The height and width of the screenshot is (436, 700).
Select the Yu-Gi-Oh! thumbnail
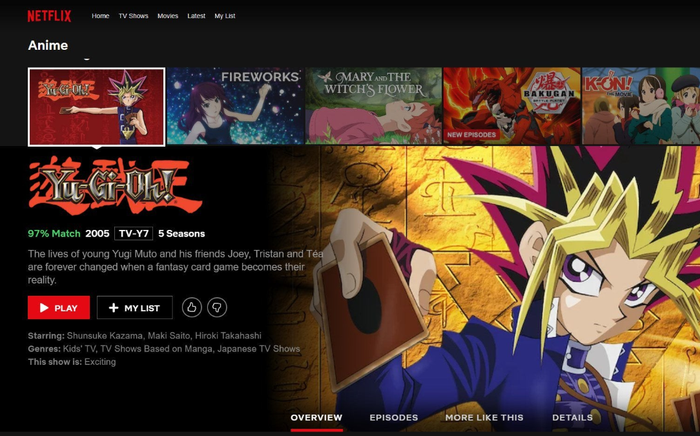click(x=96, y=107)
